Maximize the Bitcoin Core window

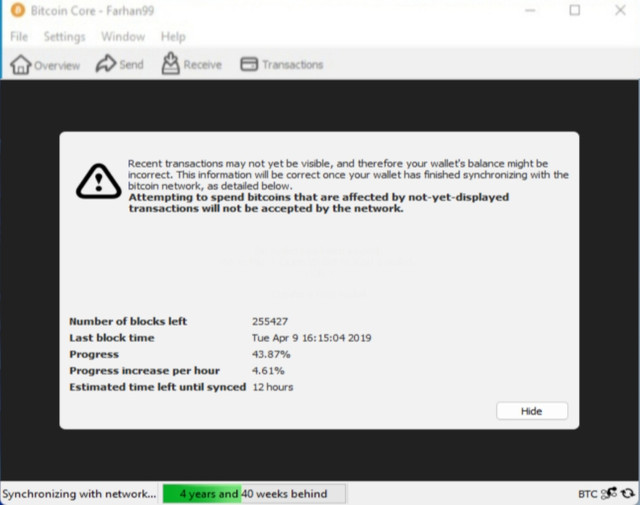tap(575, 10)
